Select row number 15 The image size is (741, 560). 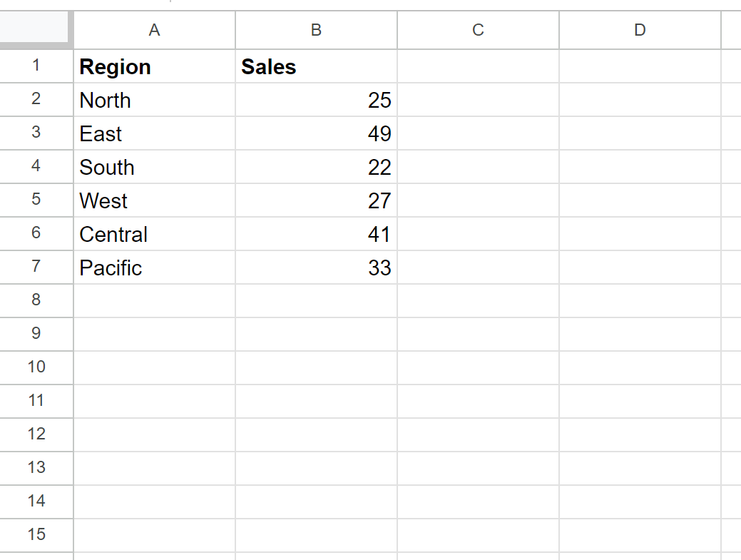point(36,535)
